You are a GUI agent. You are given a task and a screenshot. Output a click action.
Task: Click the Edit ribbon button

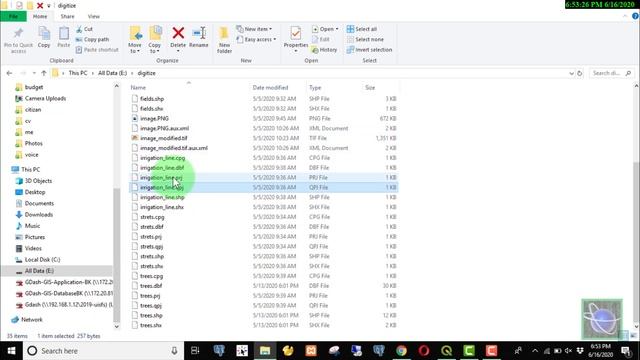[321, 40]
